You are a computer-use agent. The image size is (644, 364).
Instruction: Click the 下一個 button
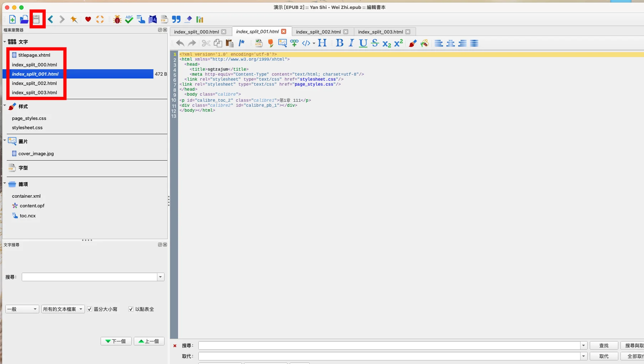pyautogui.click(x=116, y=341)
